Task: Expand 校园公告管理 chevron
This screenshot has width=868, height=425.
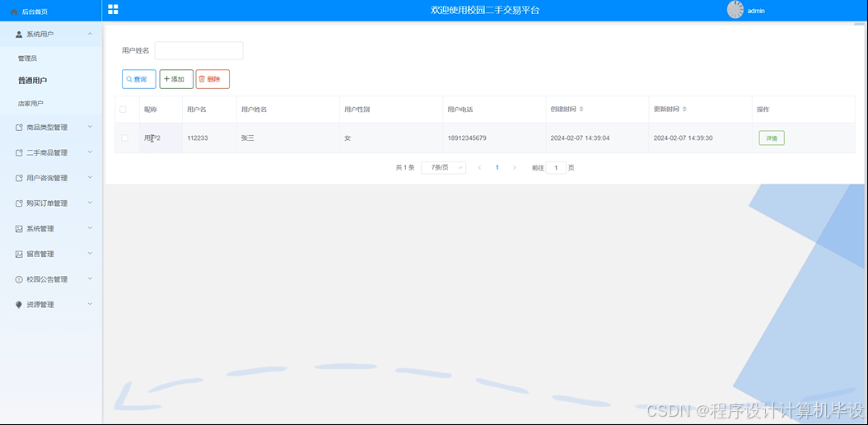Action: (90, 279)
